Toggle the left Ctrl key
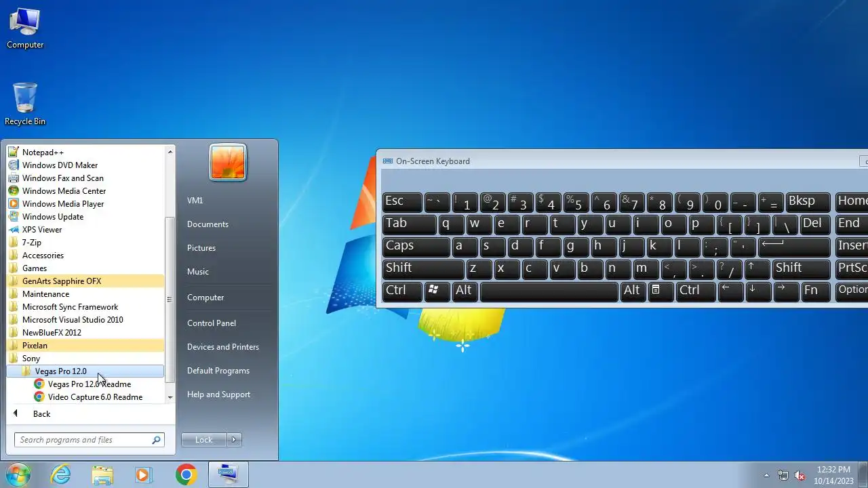 [x=403, y=291]
